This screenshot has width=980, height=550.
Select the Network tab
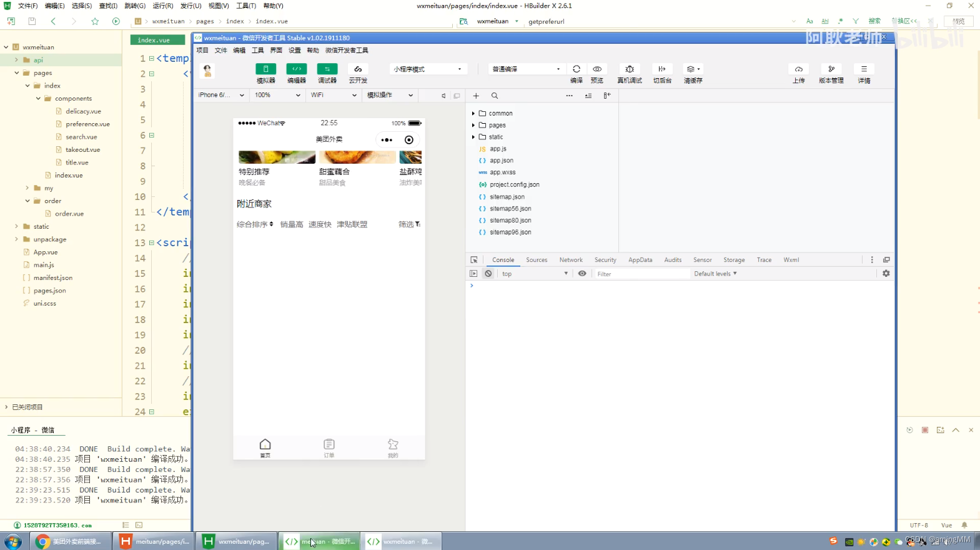pos(571,260)
